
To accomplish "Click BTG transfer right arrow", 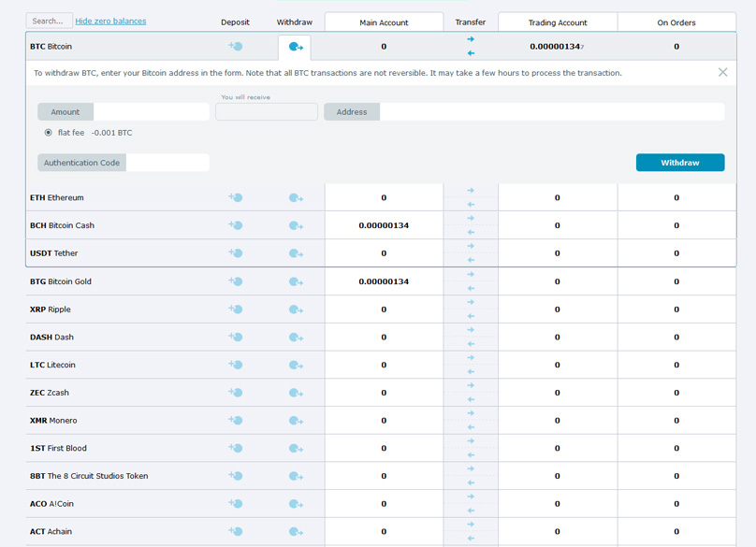I will 471,274.
